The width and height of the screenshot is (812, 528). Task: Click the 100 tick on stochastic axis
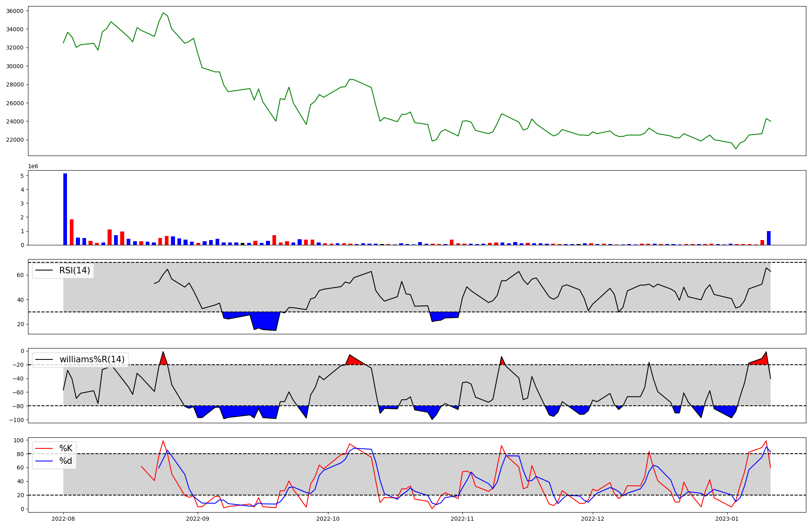point(19,440)
